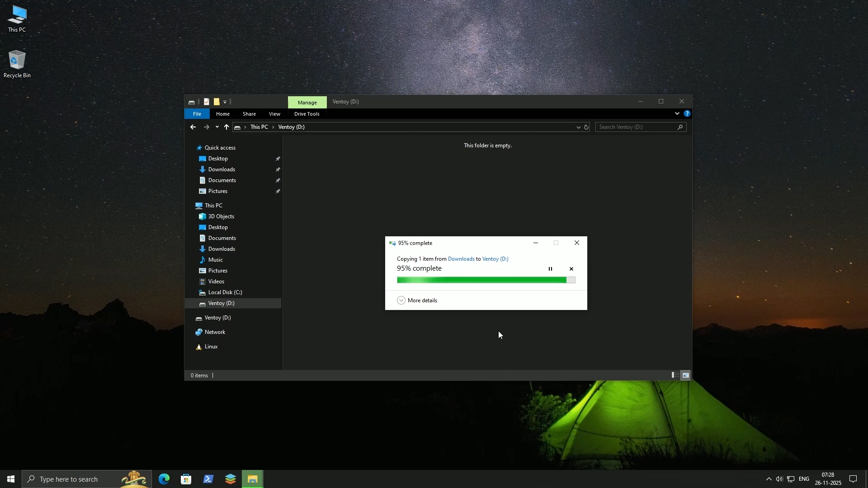
Task: Navigate up one level with the up arrow
Action: 226,127
